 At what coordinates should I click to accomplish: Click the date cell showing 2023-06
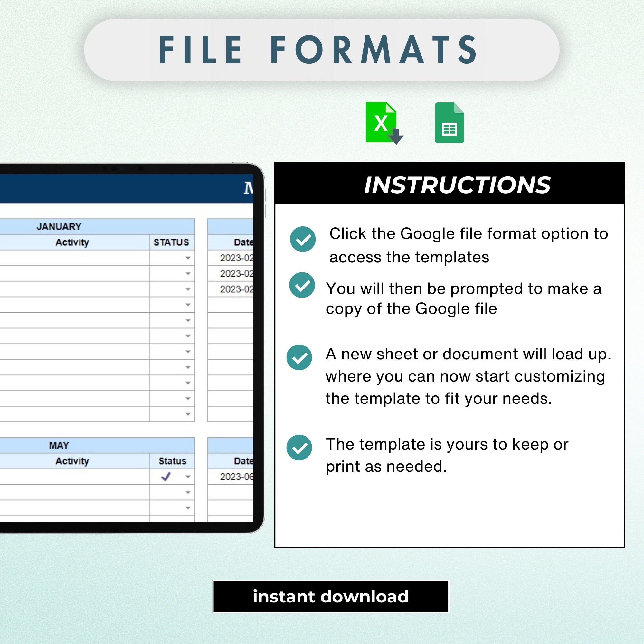(x=237, y=477)
